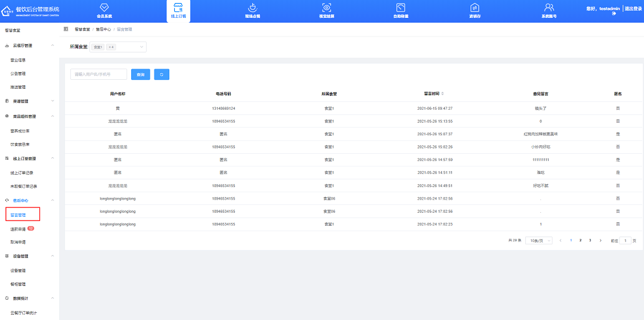Viewport: 644px width, 320px height.
Task: Open 会员系统 in the top navigation
Action: (x=104, y=10)
